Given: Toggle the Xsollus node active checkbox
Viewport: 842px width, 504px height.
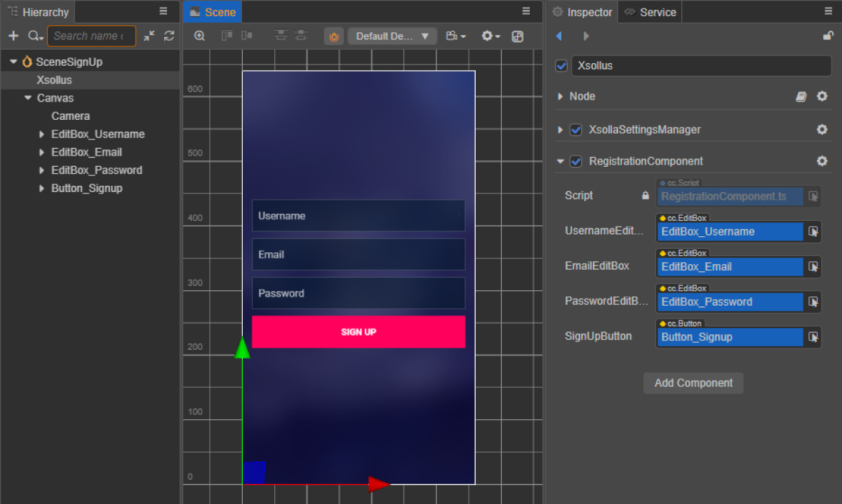Looking at the screenshot, I should click(x=561, y=66).
